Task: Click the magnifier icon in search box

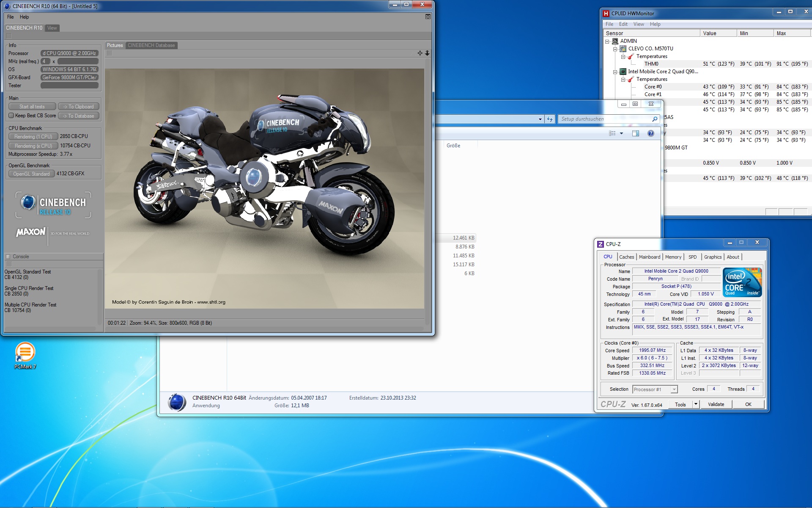Action: click(655, 119)
